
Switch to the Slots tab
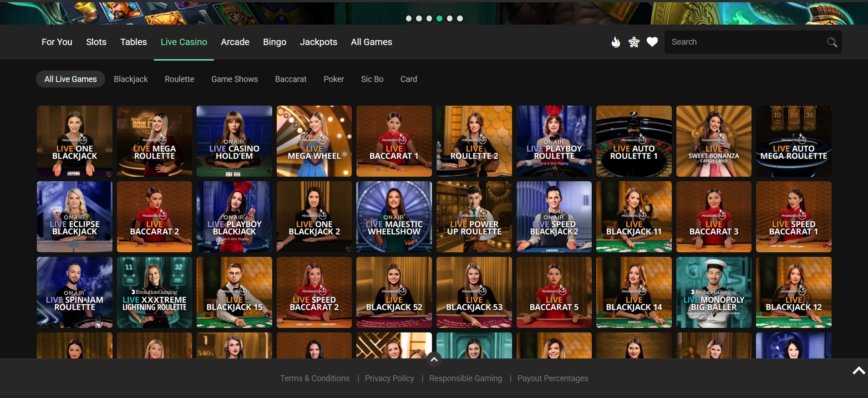coord(96,42)
